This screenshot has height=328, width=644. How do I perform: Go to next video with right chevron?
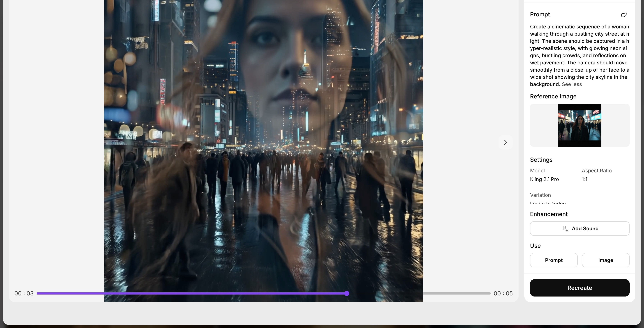(505, 142)
